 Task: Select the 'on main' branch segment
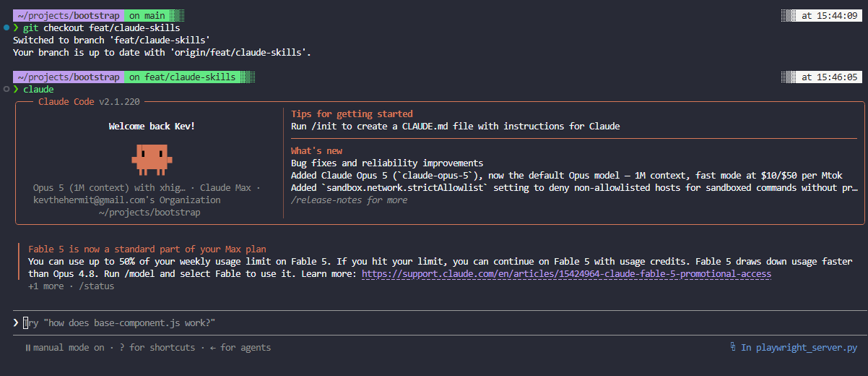pyautogui.click(x=147, y=15)
